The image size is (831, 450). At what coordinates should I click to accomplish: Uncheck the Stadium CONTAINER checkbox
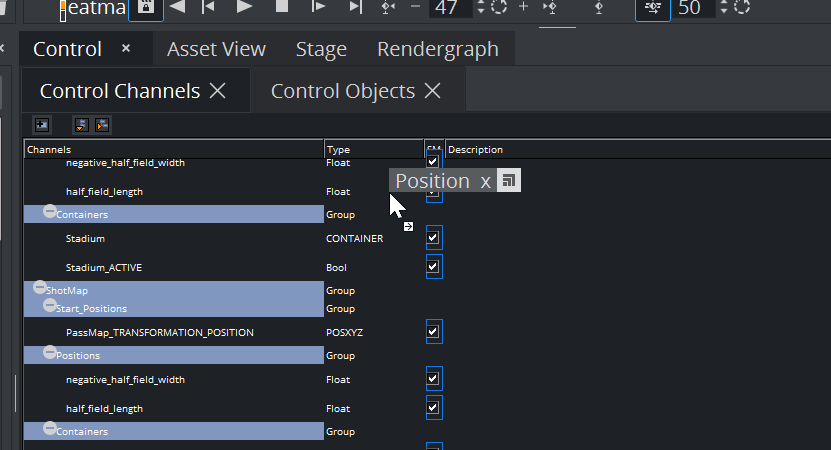pyautogui.click(x=433, y=239)
